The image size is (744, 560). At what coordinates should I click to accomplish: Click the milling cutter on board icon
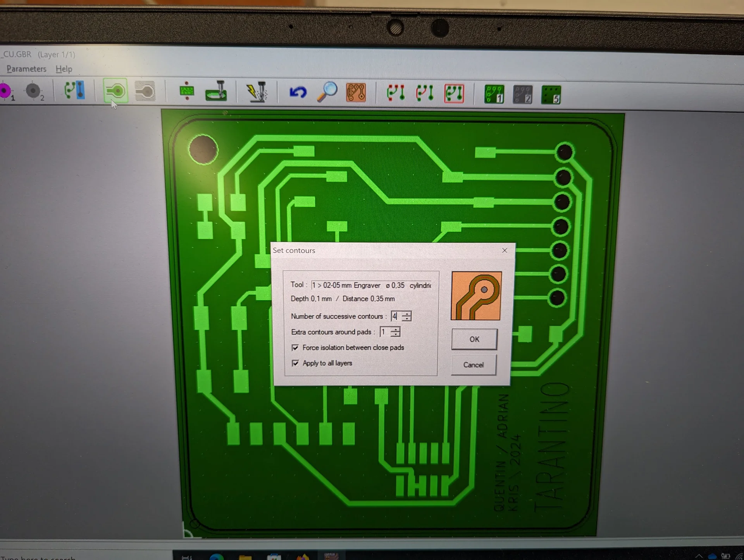pos(216,92)
